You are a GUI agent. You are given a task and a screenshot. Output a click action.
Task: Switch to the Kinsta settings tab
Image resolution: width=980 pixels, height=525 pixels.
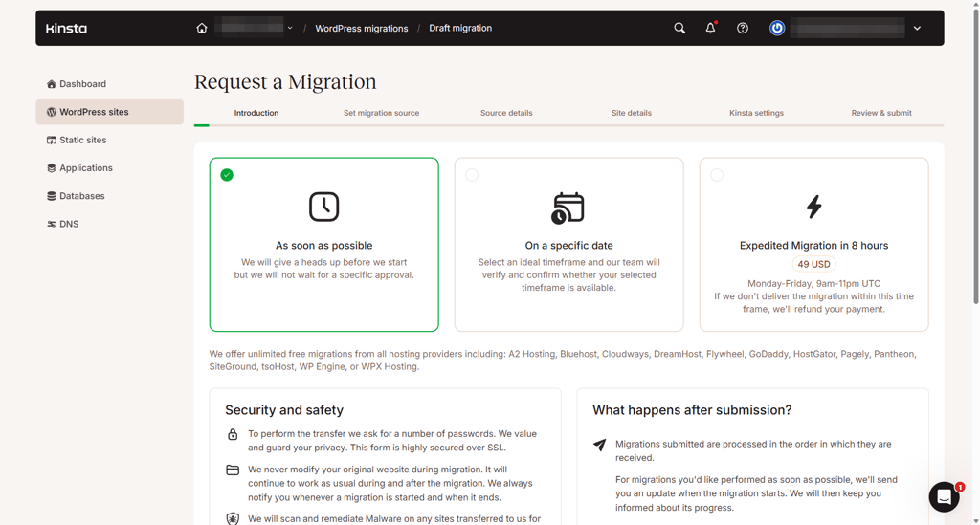coord(756,113)
